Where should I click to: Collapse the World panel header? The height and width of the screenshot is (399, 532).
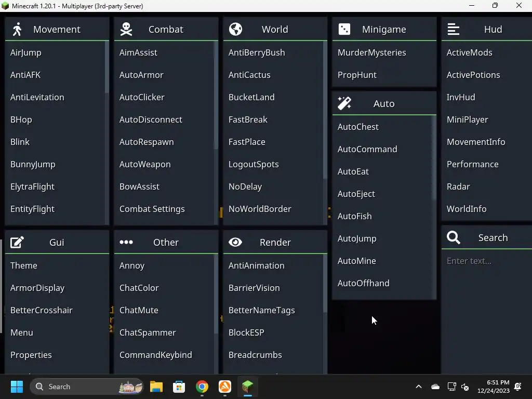(x=275, y=29)
